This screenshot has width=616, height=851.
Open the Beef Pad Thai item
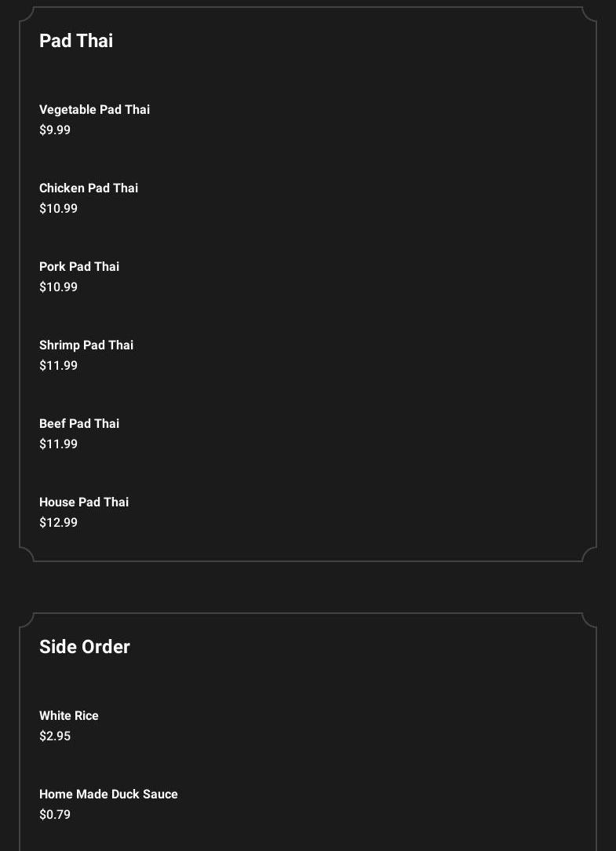coord(79,424)
